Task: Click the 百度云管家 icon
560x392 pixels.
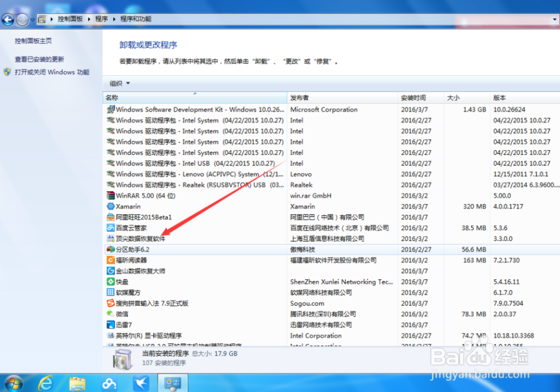Action: (x=111, y=228)
